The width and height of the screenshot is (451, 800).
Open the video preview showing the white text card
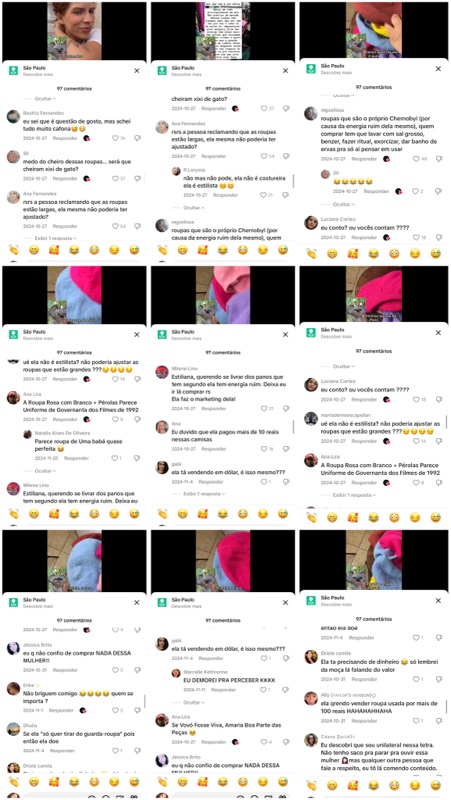[x=222, y=30]
